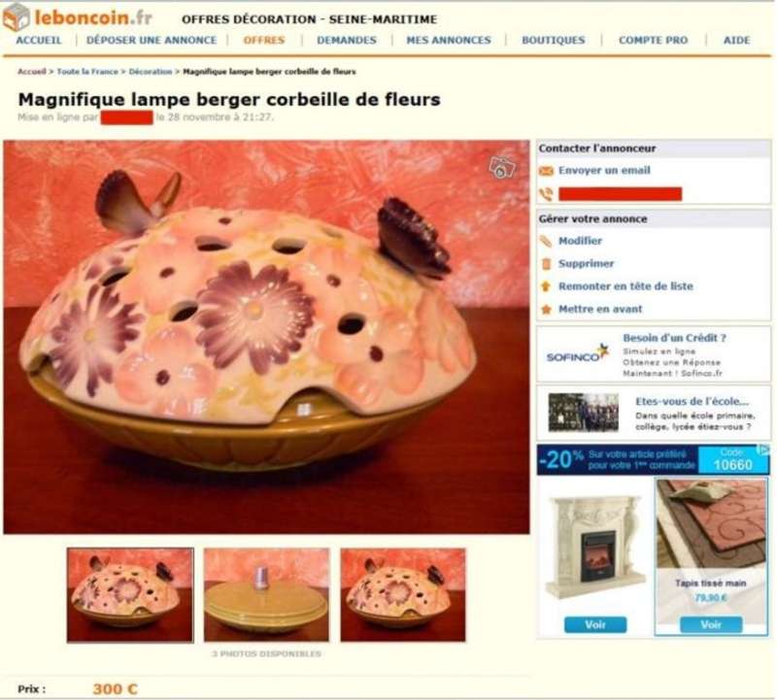Viewport: 777px width, 700px height.
Task: Click the up arrow icon for Remonter en tête
Action: coord(546,286)
